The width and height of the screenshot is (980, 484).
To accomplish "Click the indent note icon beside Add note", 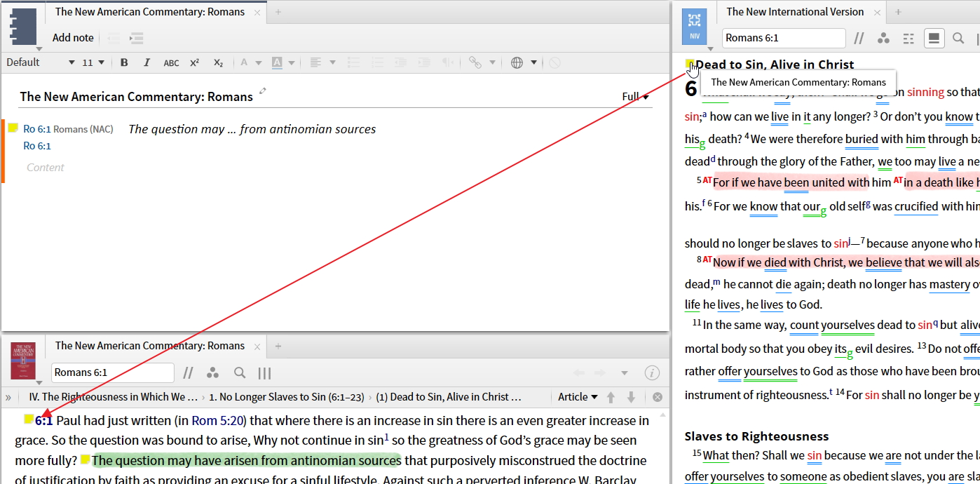I will [x=136, y=38].
